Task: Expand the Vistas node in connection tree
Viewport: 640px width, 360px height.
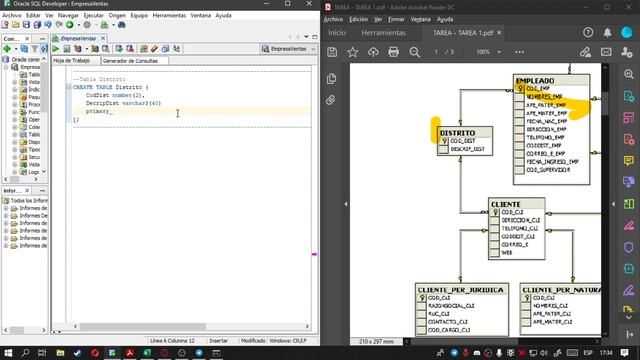Action: pos(15,82)
